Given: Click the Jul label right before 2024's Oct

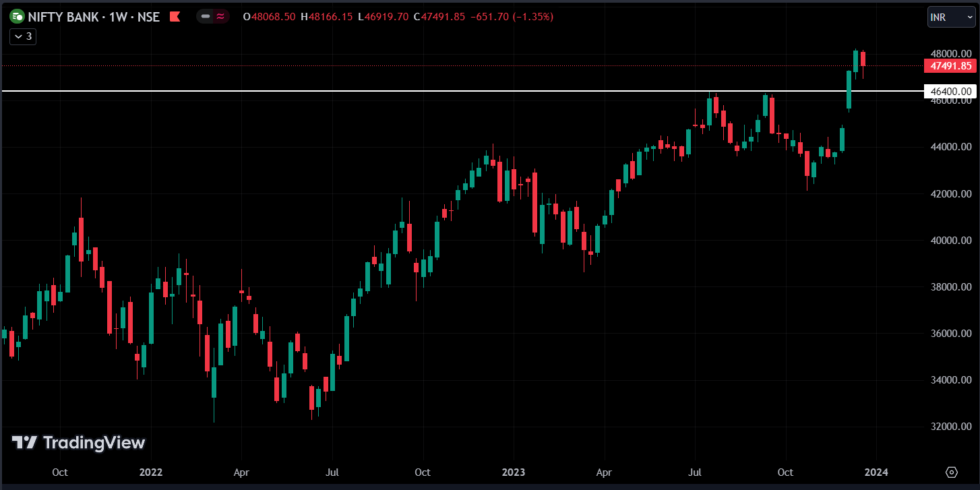Looking at the screenshot, I should (x=695, y=472).
